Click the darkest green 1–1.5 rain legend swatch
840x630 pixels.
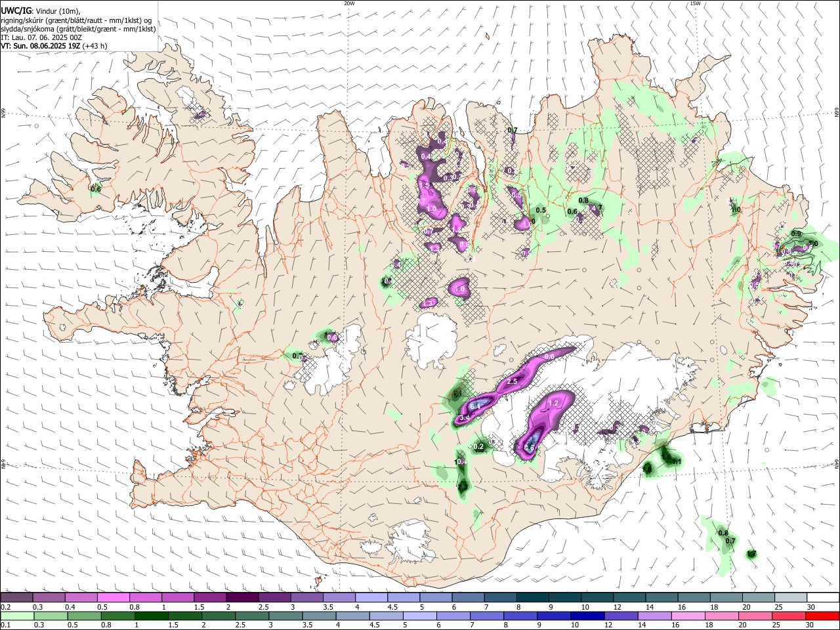click(151, 616)
